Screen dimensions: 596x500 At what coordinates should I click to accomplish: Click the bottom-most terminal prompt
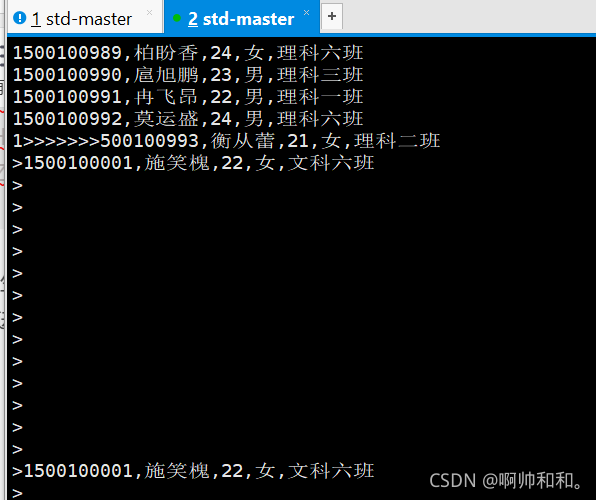pyautogui.click(x=17, y=493)
